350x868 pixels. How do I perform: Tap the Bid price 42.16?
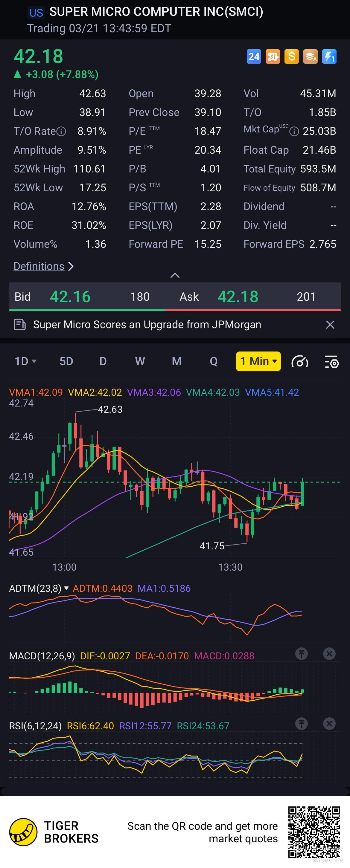tap(70, 297)
